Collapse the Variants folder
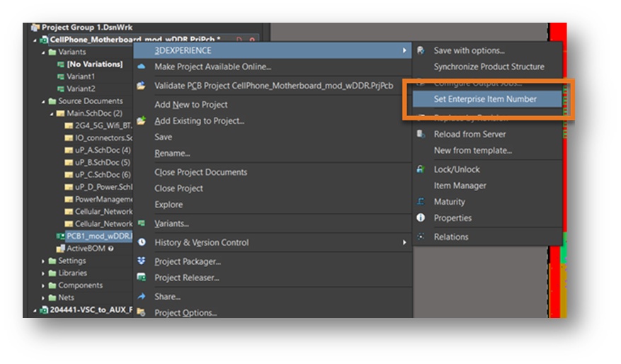The image size is (621, 364). point(43,52)
